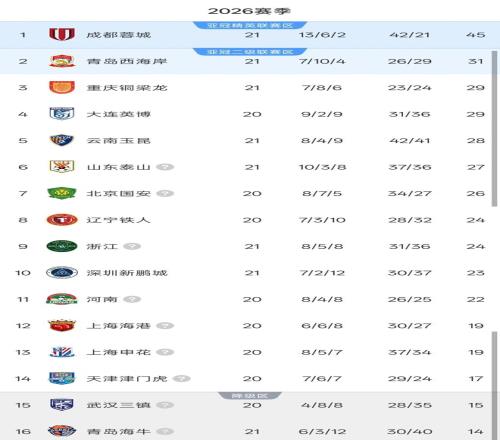Open the 成都蓉城 team logo
The height and width of the screenshot is (440, 500).
62,34
